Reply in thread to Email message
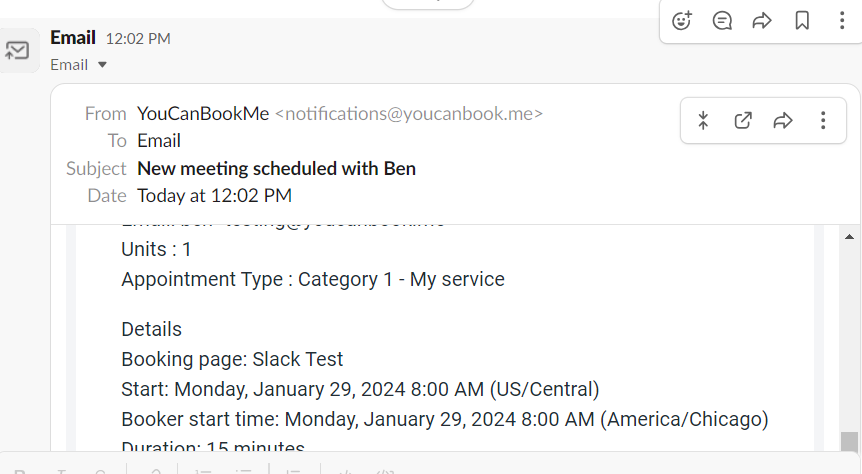862x474 pixels. (722, 21)
